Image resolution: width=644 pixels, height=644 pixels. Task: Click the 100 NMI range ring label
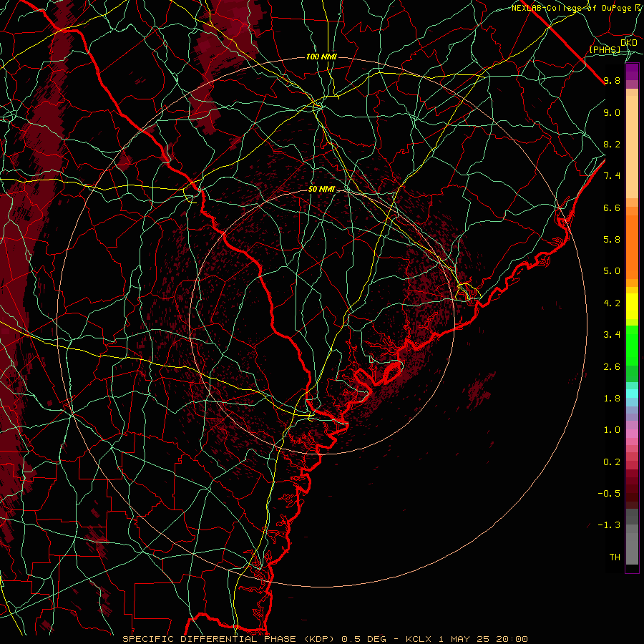(321, 57)
